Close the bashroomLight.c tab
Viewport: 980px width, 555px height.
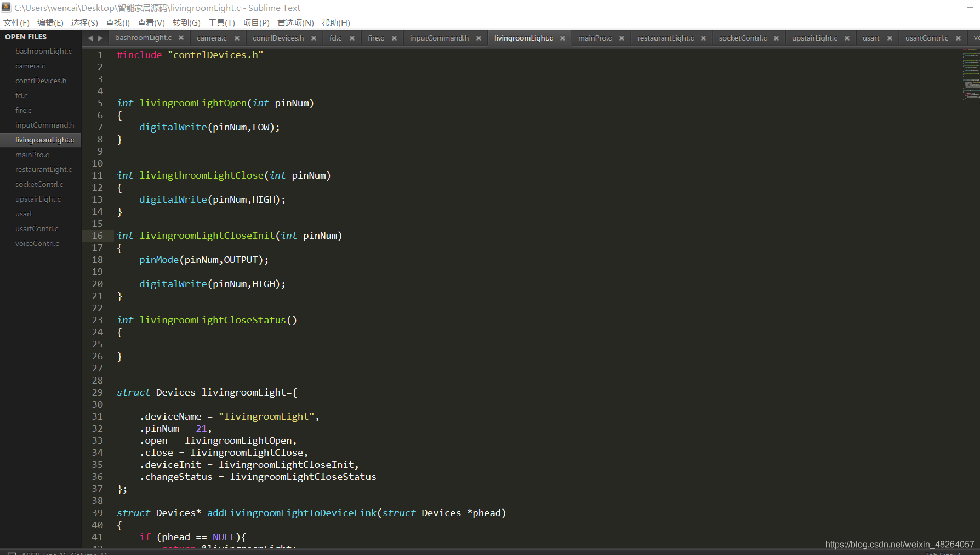pos(181,38)
